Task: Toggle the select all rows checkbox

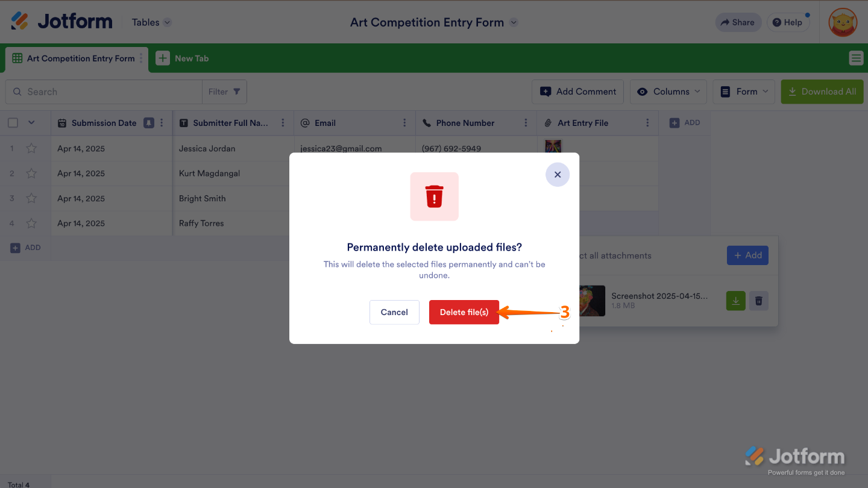Action: (x=13, y=123)
